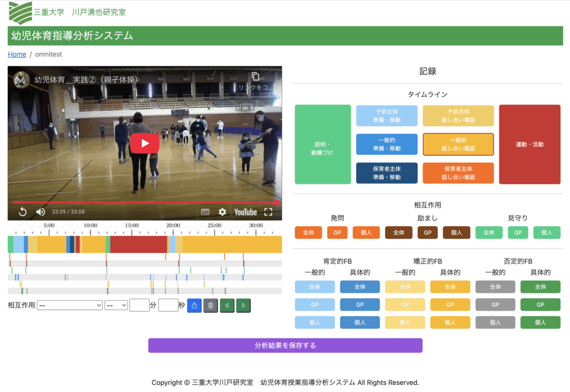Copy the video link with the copy icon
Image resolution: width=570 pixels, height=392 pixels.
(255, 77)
